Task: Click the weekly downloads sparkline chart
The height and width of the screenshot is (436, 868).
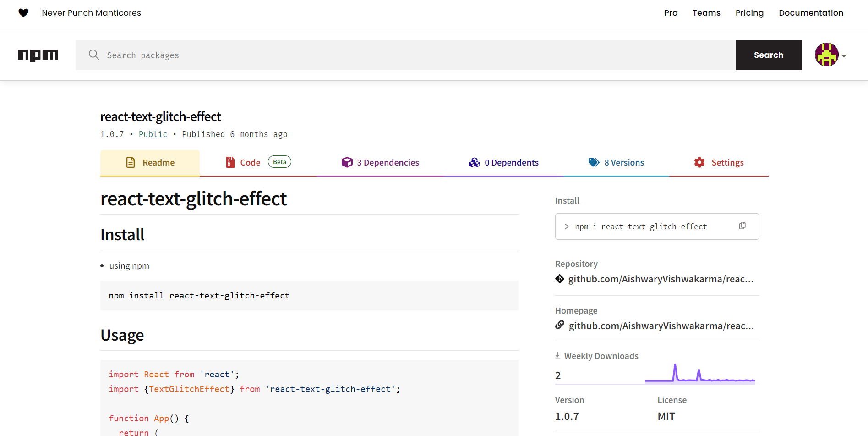Action: (699, 374)
